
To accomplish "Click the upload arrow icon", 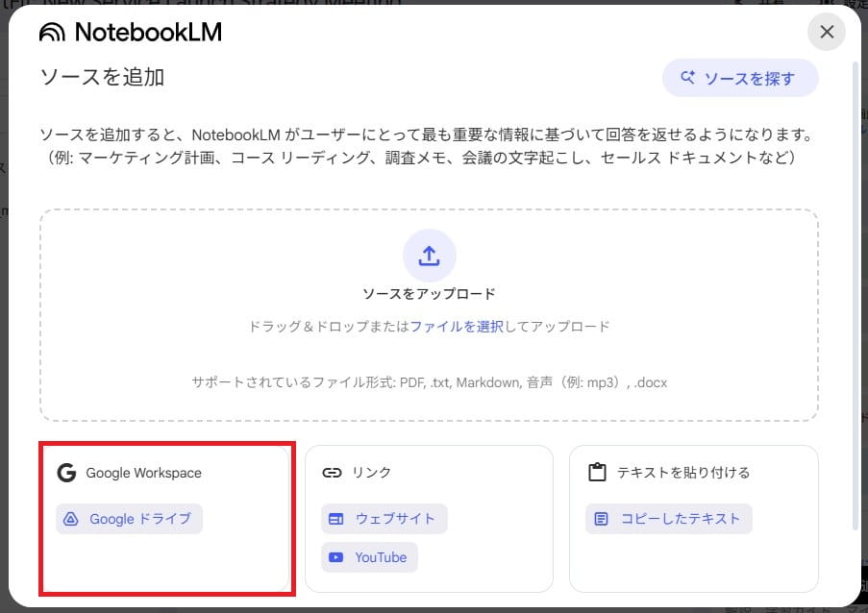I will (x=429, y=254).
